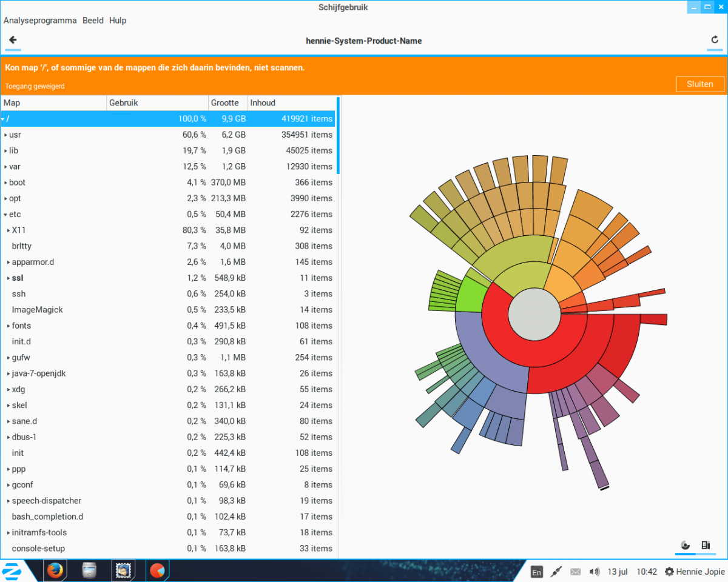Switch to rings chart view

686,545
